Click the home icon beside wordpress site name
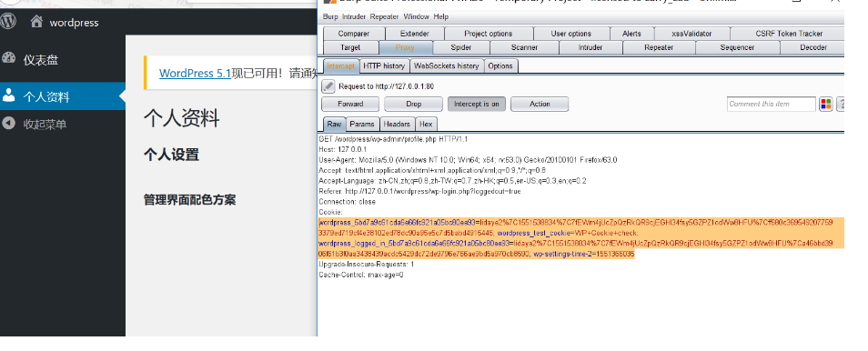 pos(36,22)
